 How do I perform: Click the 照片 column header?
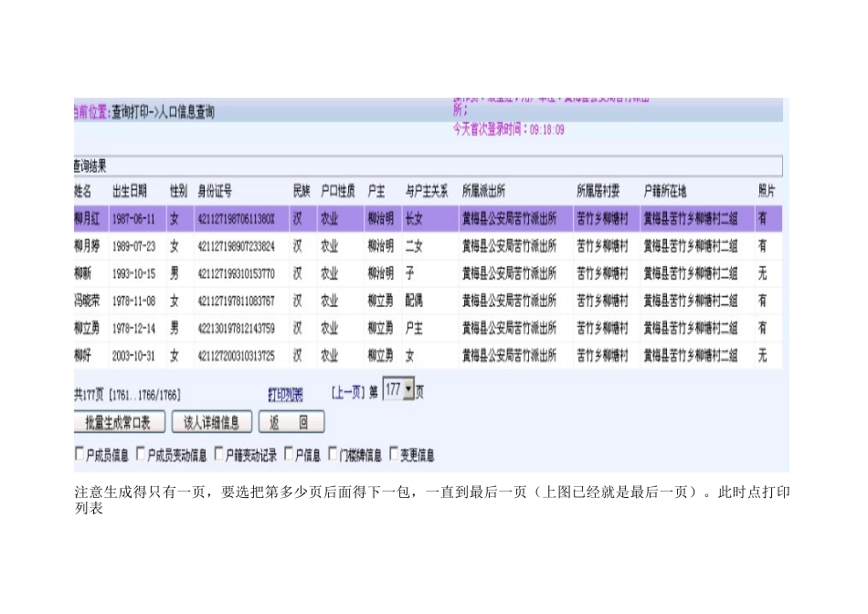(767, 192)
